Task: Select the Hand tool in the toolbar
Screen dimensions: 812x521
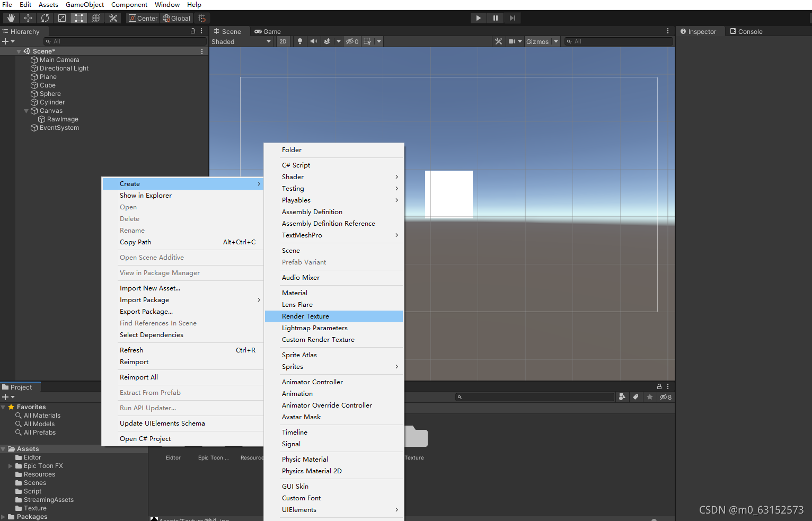Action: [11, 17]
